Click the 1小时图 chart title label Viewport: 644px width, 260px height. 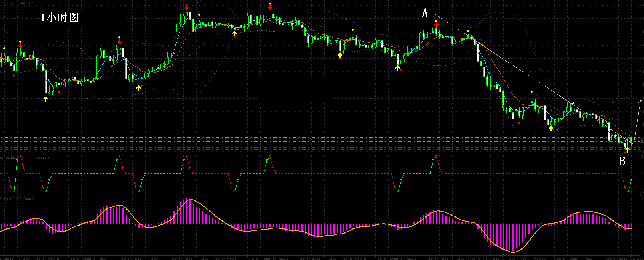(60, 18)
